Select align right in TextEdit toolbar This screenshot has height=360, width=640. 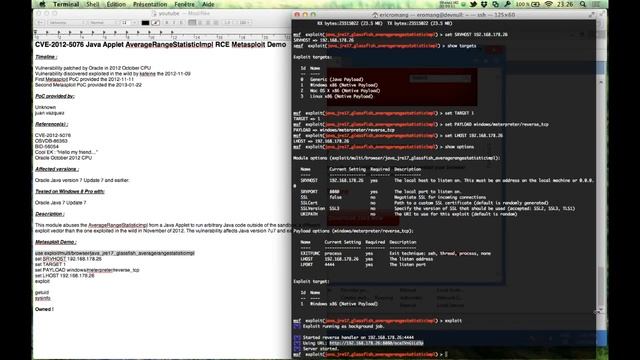point(208,23)
